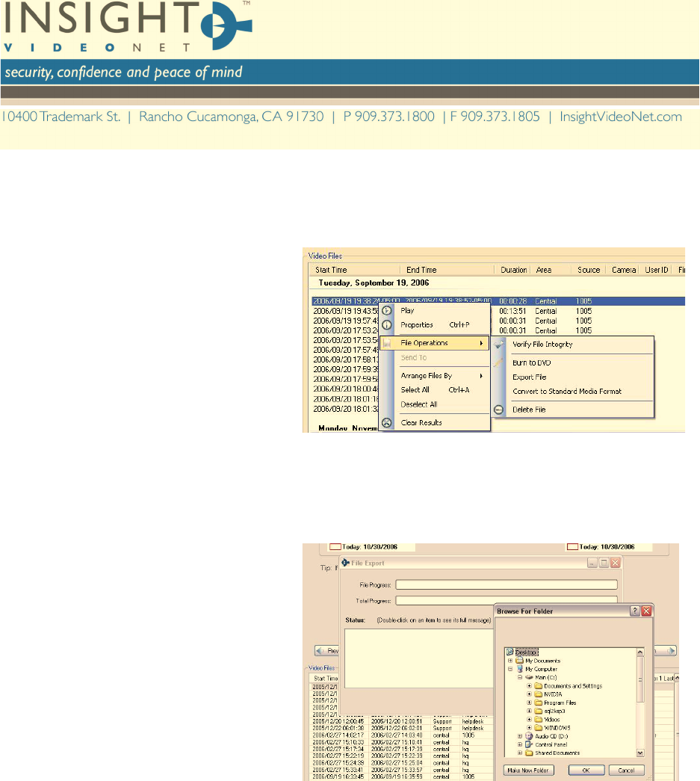Viewport: 700px width, 781px height.
Task: Click the Audio CD (D:) disc icon
Action: click(529, 736)
